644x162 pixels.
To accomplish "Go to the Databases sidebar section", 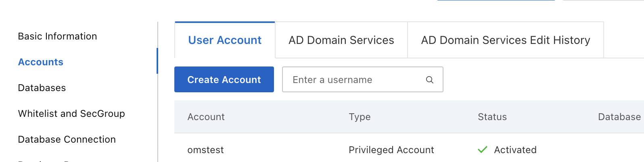I will click(x=42, y=88).
